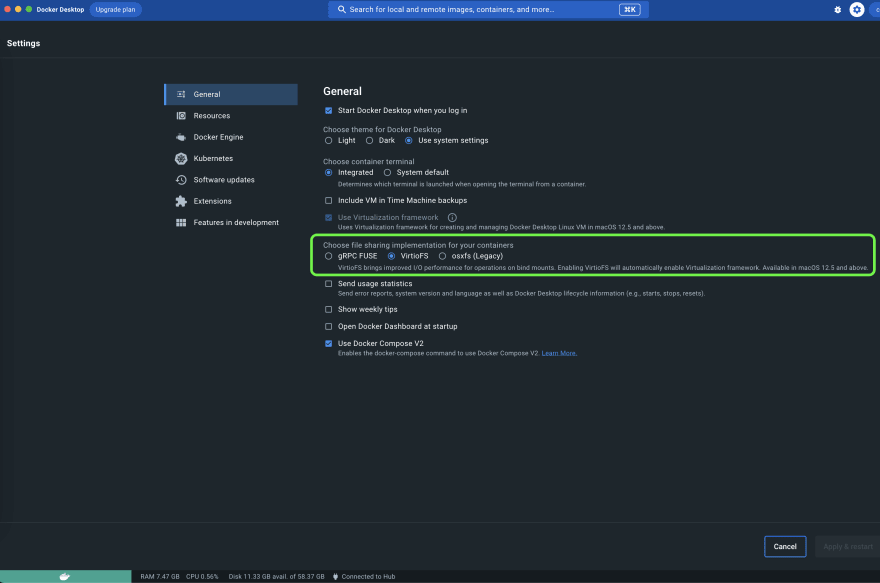Choose the System default terminal option
This screenshot has width=880, height=583.
(387, 172)
